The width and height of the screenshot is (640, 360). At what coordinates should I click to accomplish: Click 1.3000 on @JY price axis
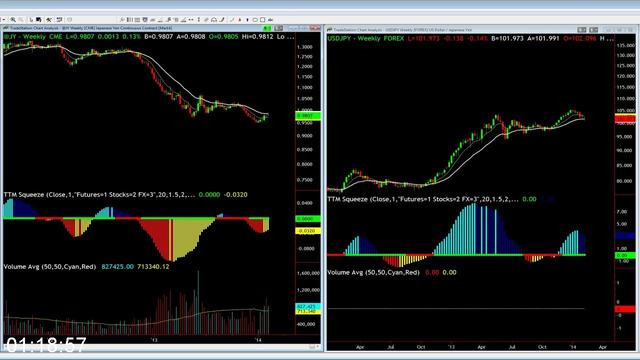point(304,47)
